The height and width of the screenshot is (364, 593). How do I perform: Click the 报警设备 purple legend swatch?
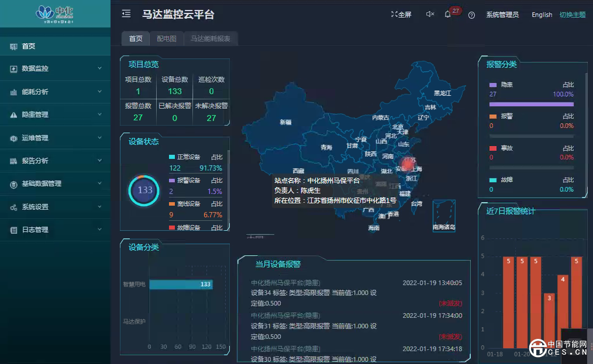pos(172,181)
